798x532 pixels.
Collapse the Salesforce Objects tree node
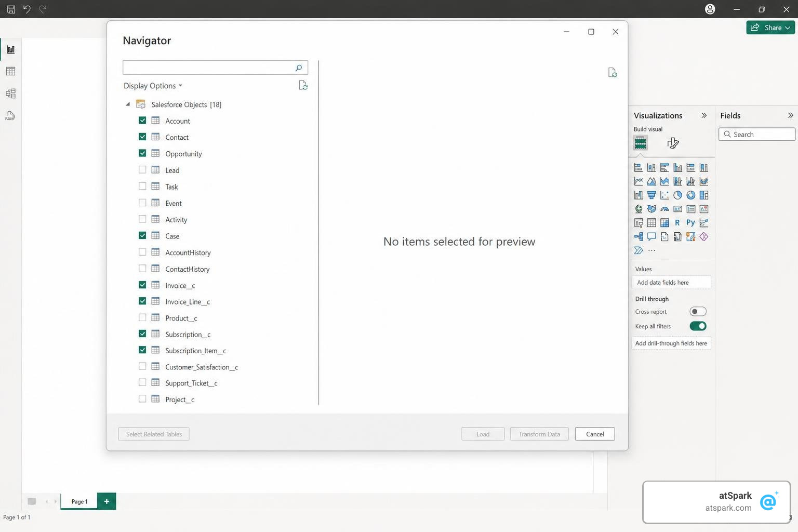[x=128, y=104]
